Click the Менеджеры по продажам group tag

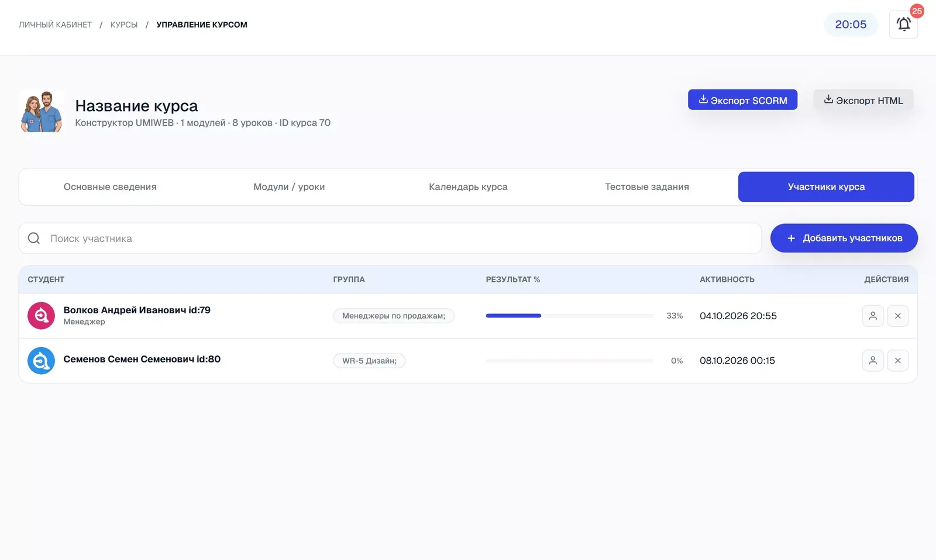click(394, 316)
